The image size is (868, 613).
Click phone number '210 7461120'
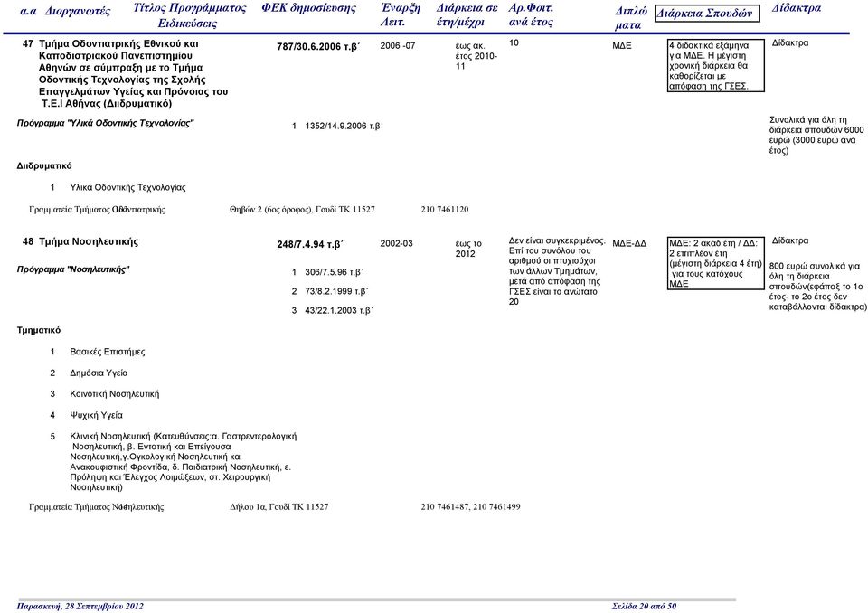point(445,210)
